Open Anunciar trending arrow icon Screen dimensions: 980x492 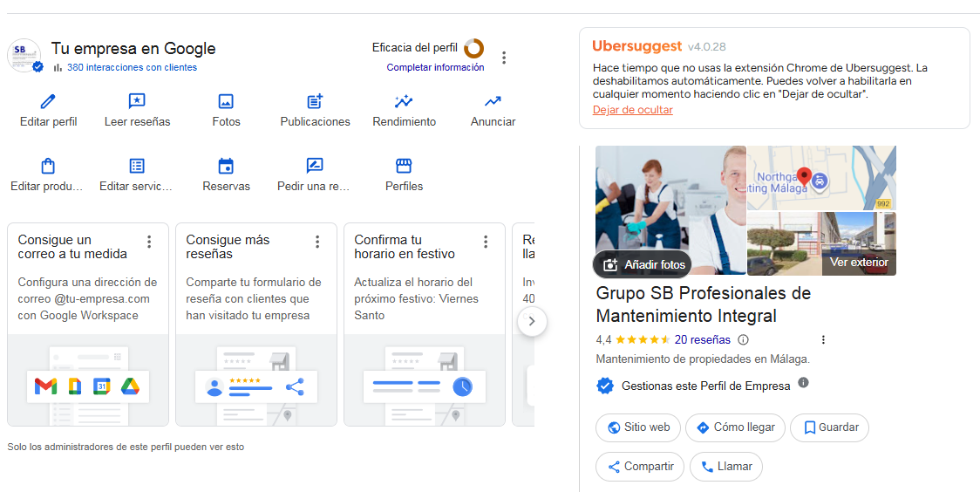493,101
